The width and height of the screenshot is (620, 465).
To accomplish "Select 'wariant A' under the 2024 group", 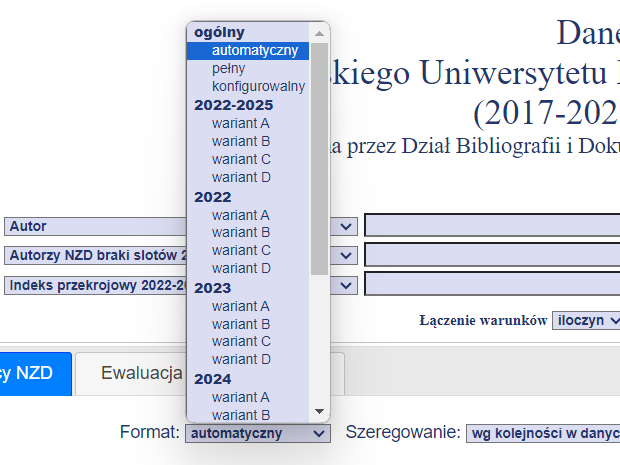I will (240, 397).
